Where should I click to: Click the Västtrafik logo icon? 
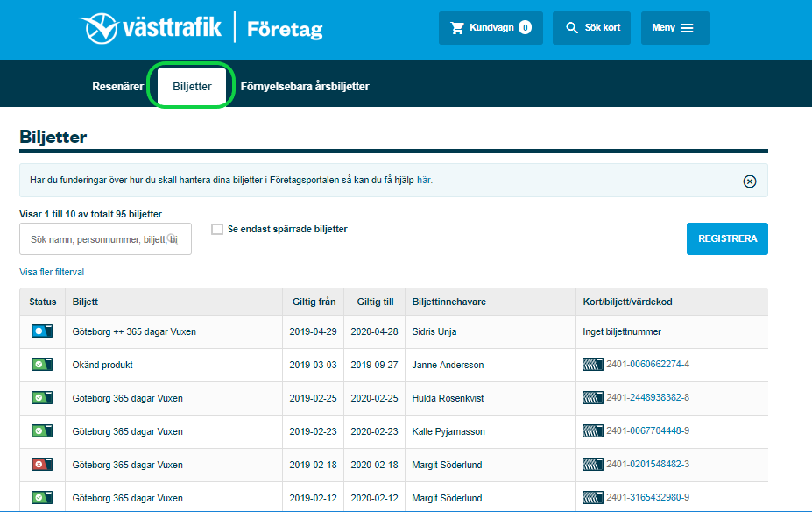coord(98,28)
